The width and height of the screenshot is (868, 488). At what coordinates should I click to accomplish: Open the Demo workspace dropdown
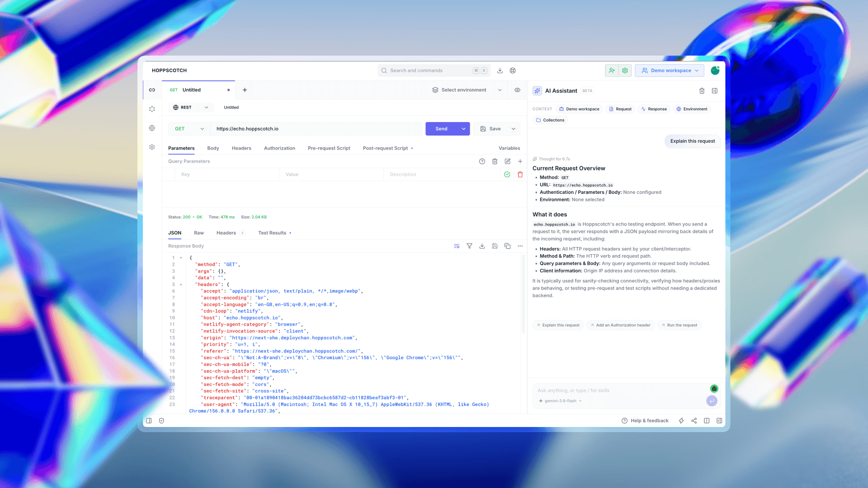coord(670,70)
